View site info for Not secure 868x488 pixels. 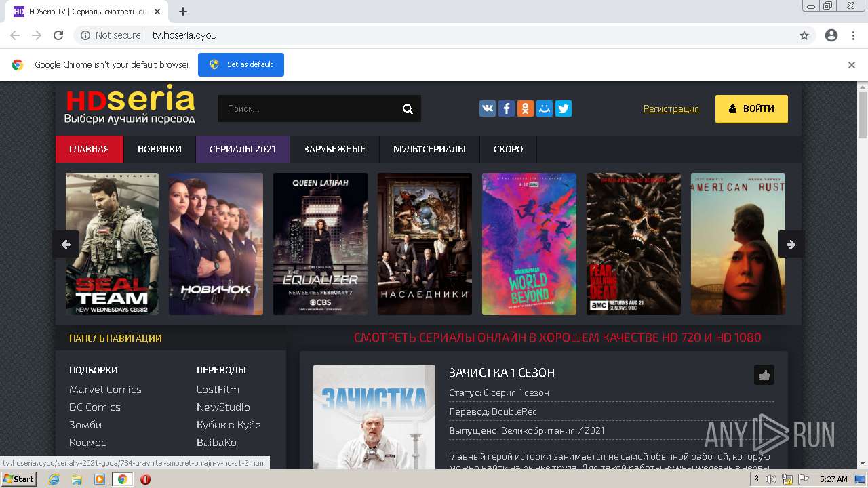pos(111,35)
